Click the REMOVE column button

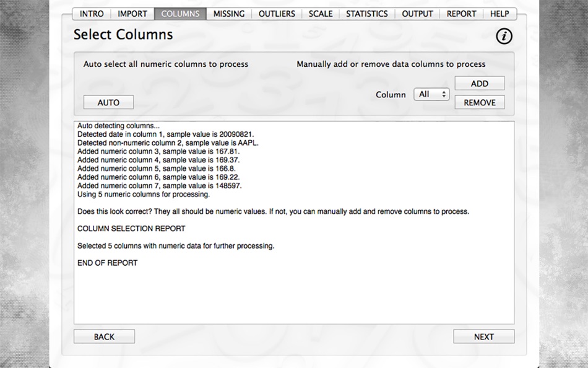tap(480, 102)
